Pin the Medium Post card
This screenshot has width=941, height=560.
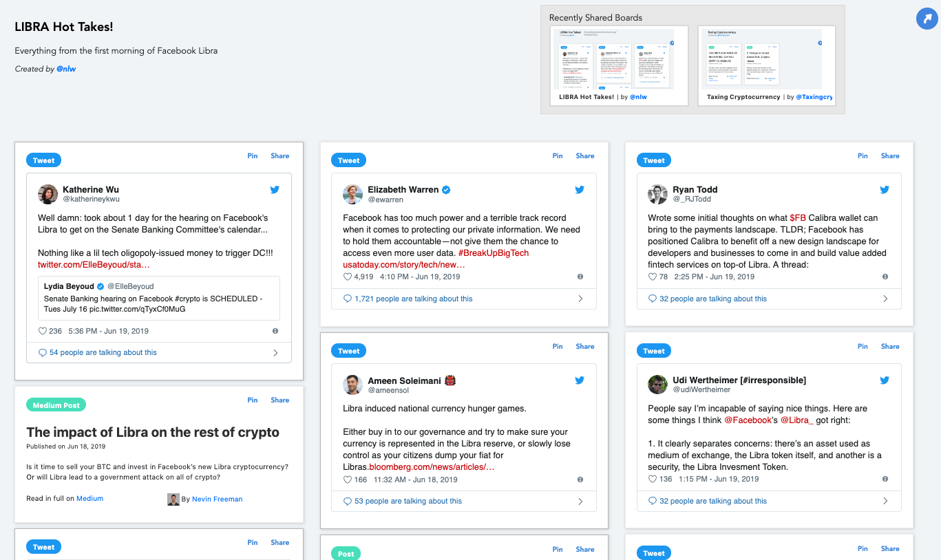[253, 400]
